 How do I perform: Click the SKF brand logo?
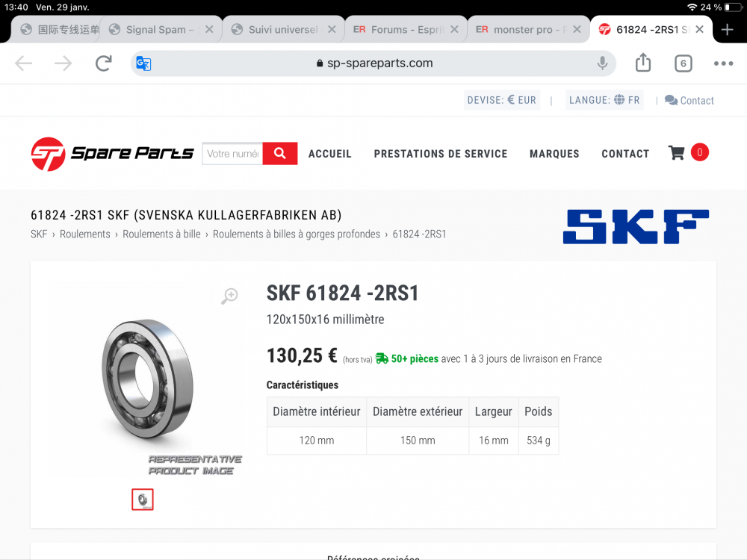(x=636, y=227)
